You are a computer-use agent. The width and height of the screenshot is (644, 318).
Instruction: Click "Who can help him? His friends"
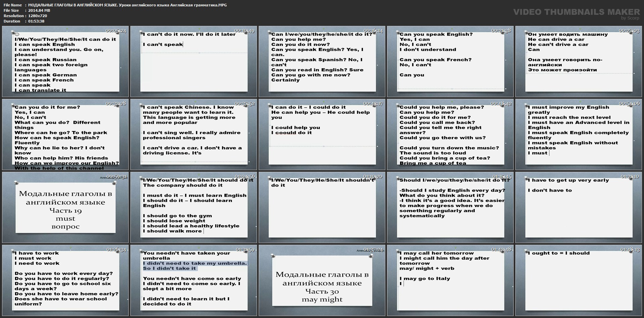point(61,158)
